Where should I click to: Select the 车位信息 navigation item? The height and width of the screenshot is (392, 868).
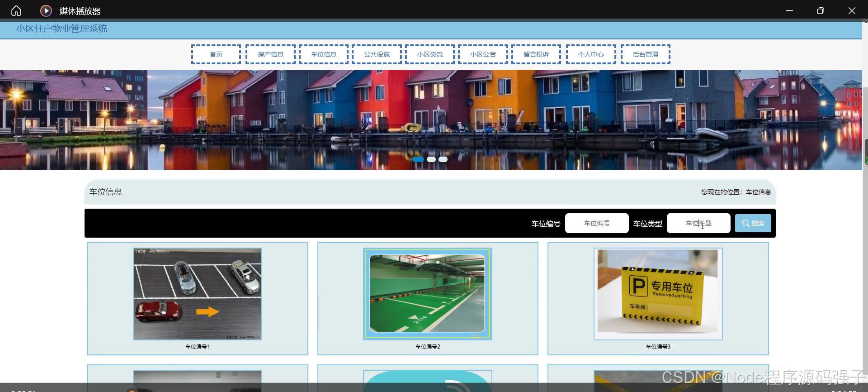324,54
